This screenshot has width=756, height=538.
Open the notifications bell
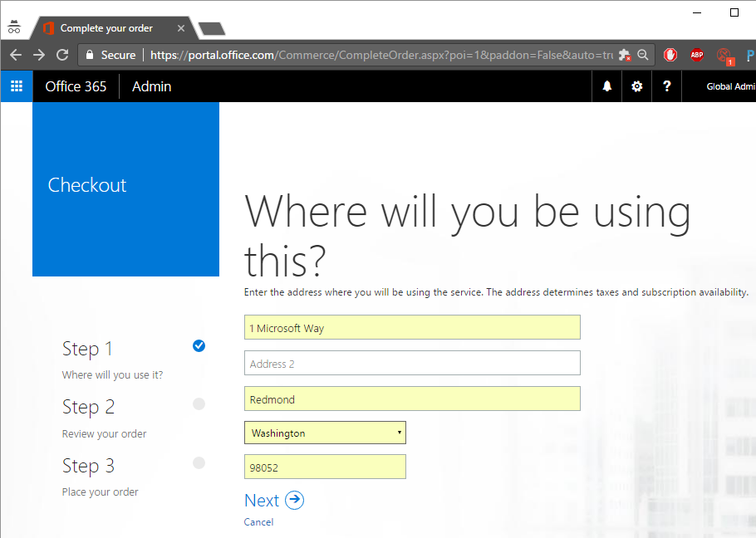606,86
